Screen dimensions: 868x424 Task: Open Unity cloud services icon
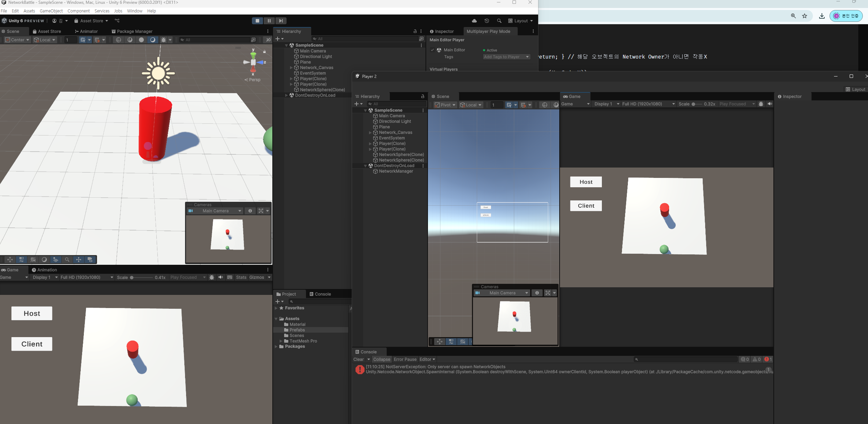point(474,21)
